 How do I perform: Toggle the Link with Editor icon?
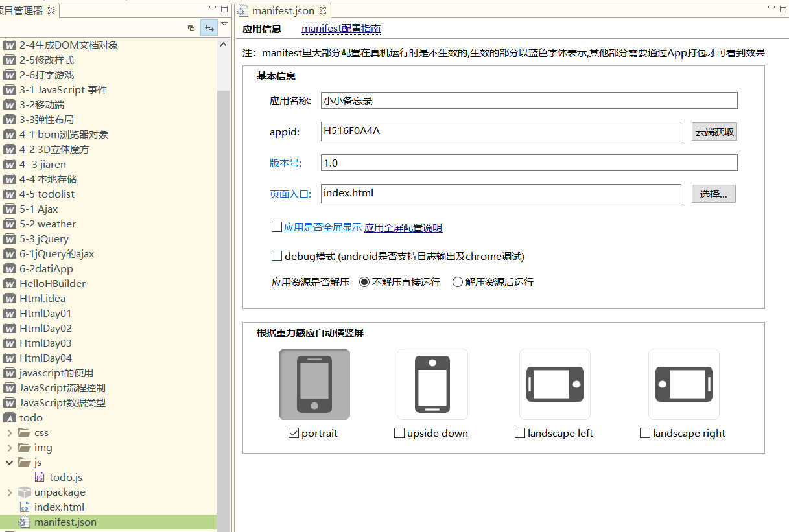click(208, 29)
